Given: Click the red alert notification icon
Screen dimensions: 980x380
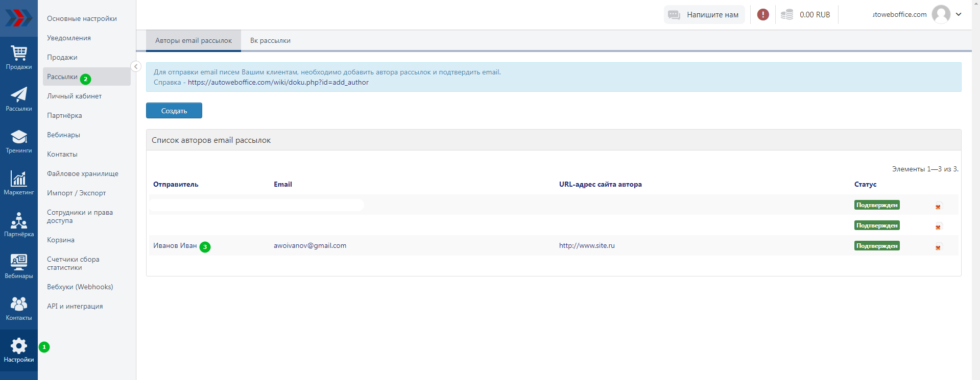Looking at the screenshot, I should click(x=763, y=15).
